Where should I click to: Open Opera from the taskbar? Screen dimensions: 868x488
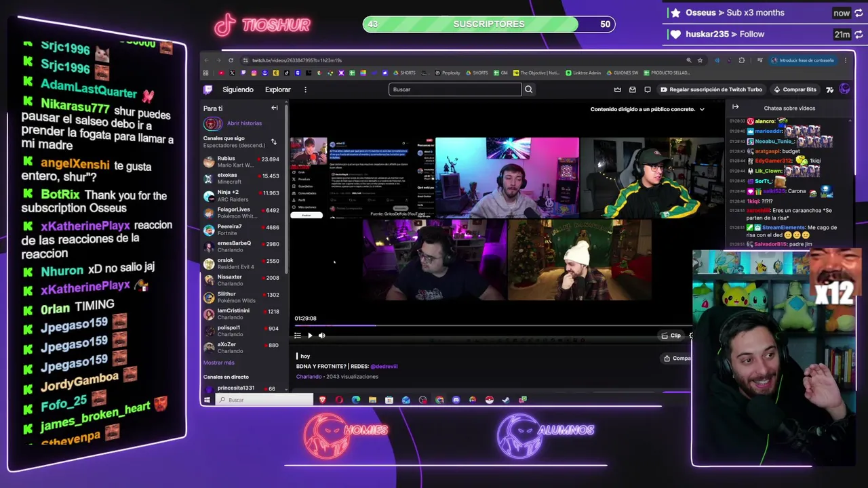point(339,400)
